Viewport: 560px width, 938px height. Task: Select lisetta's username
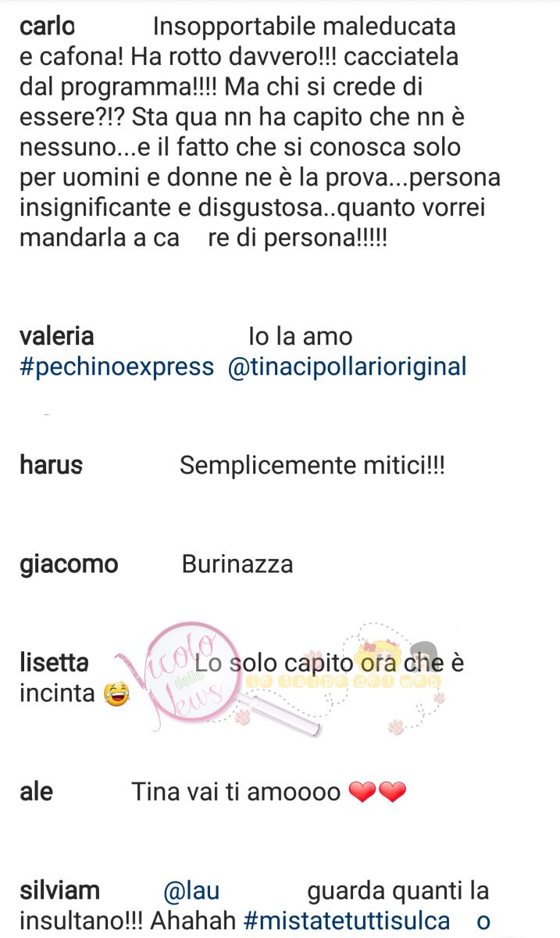tap(54, 663)
